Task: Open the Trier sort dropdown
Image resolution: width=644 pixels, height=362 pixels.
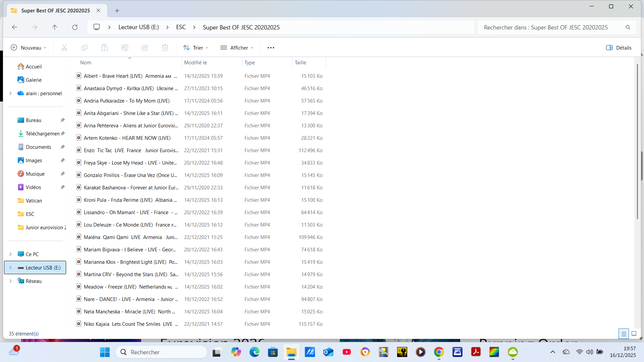Action: tap(196, 48)
